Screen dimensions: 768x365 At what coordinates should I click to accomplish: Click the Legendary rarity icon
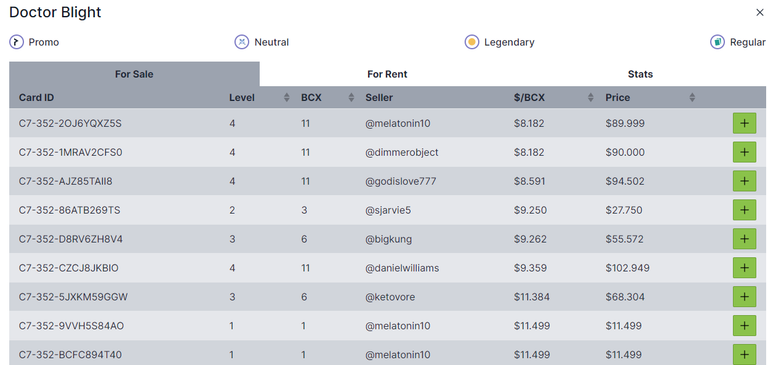pyautogui.click(x=472, y=42)
